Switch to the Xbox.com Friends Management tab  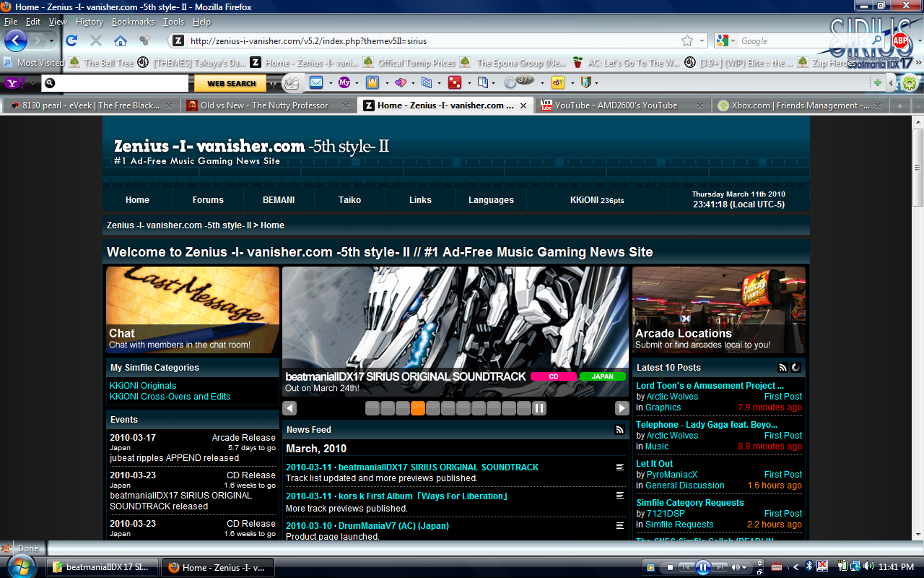800,105
